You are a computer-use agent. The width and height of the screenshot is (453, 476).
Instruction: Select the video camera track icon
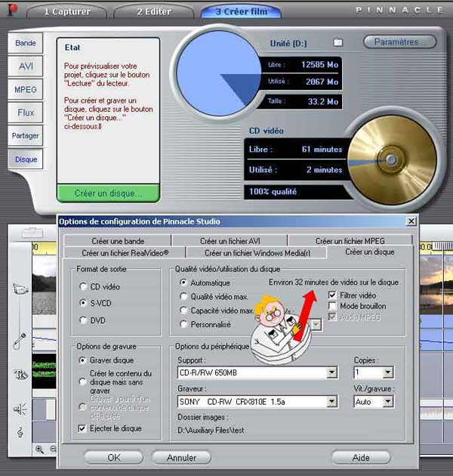20,289
